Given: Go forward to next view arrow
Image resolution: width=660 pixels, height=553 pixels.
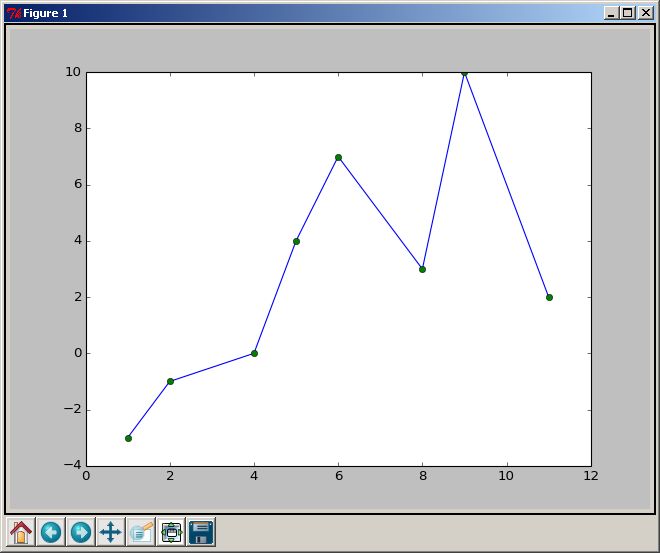Looking at the screenshot, I should click(x=81, y=532).
